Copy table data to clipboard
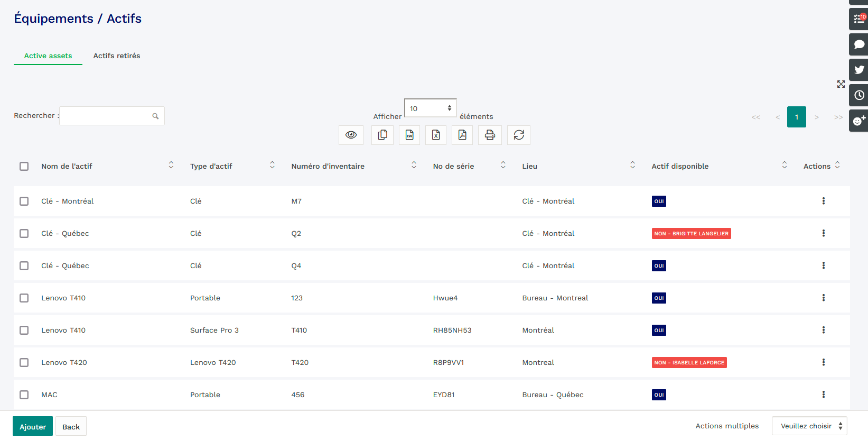 tap(382, 135)
